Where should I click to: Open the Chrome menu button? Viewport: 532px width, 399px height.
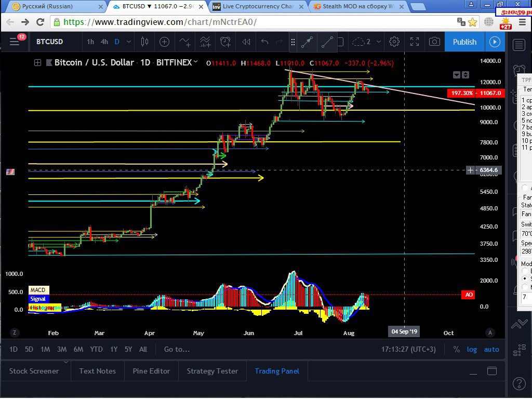pos(522,22)
